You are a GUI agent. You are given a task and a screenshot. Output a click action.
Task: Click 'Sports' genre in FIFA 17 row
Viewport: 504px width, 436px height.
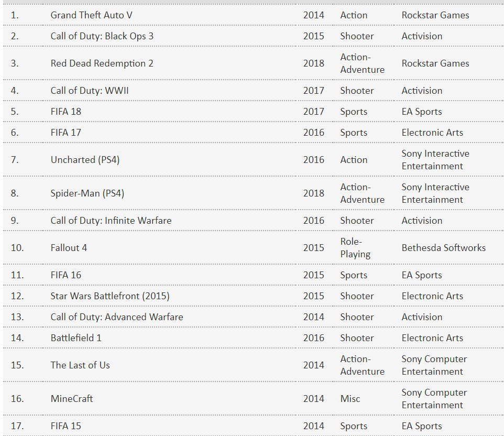coord(354,133)
